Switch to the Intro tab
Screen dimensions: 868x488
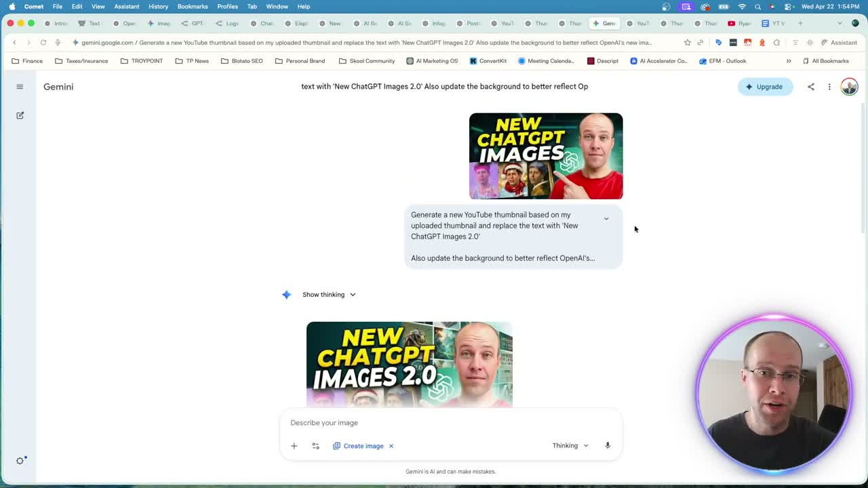click(56, 23)
